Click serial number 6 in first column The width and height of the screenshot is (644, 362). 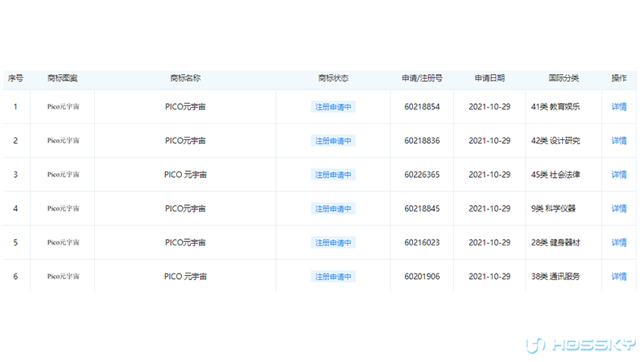tap(15, 277)
